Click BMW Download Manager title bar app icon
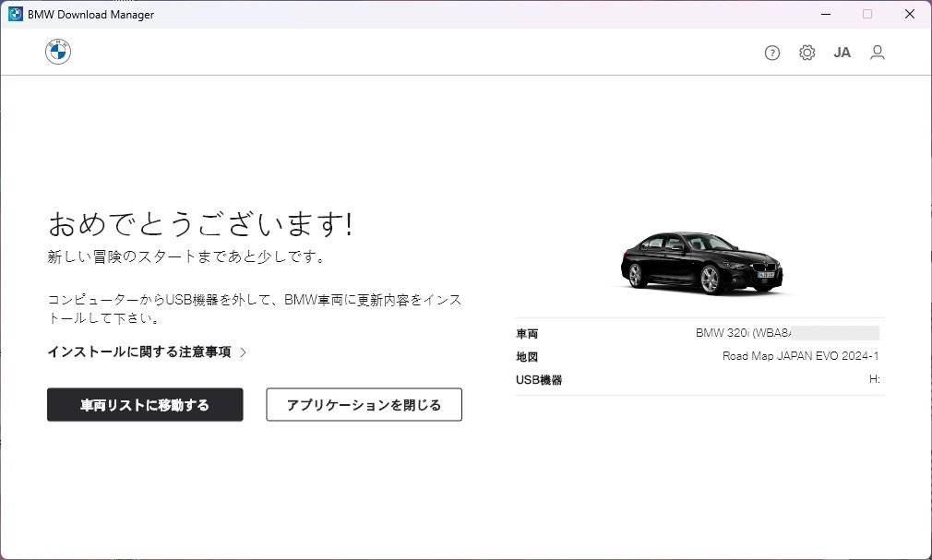This screenshot has width=932, height=560. click(x=15, y=14)
